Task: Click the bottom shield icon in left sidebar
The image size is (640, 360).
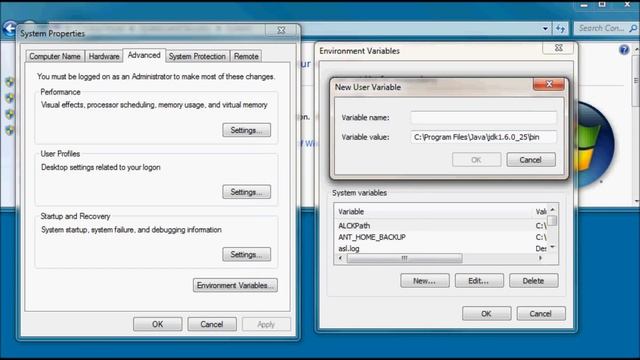Action: (9, 130)
